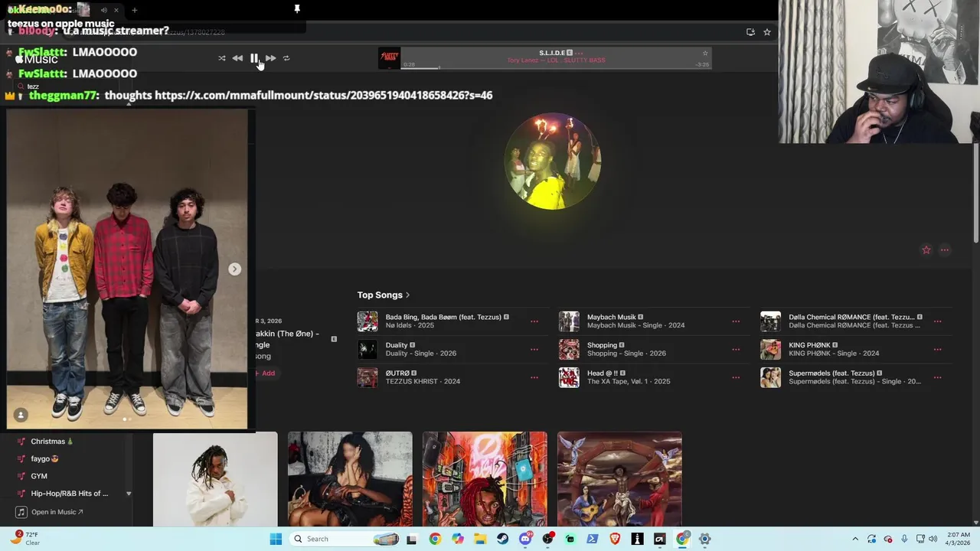The image size is (980, 551).
Task: Play Bada Bing, Bada Bøøm via its artwork
Action: [367, 321]
